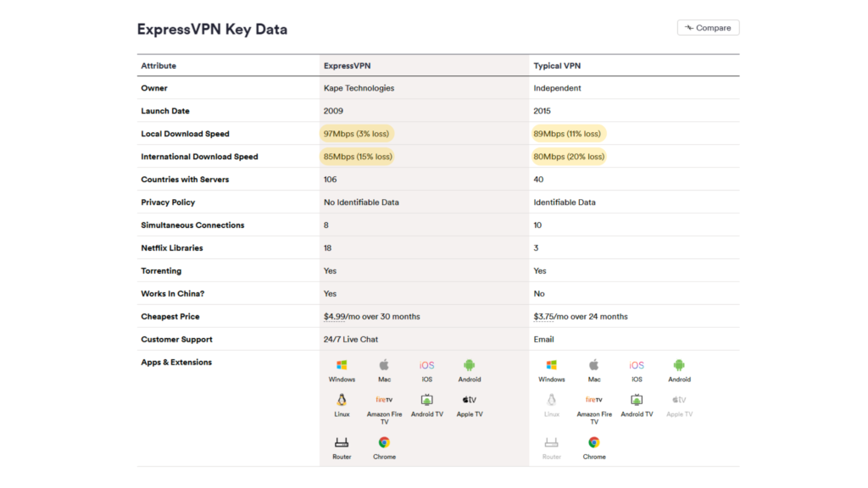Screen dimensions: 868x488
Task: Select the Apple TV icon under ExpressVPN
Action: 470,400
